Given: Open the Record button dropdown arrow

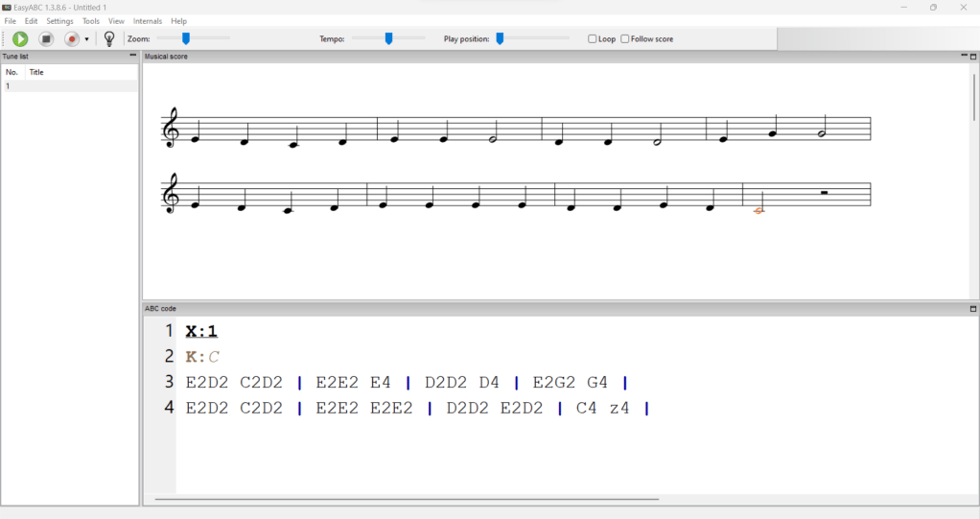Looking at the screenshot, I should [86, 39].
